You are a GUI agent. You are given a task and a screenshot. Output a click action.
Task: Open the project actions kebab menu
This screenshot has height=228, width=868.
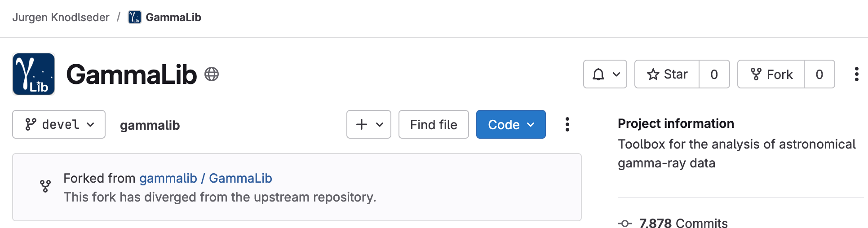pyautogui.click(x=856, y=74)
